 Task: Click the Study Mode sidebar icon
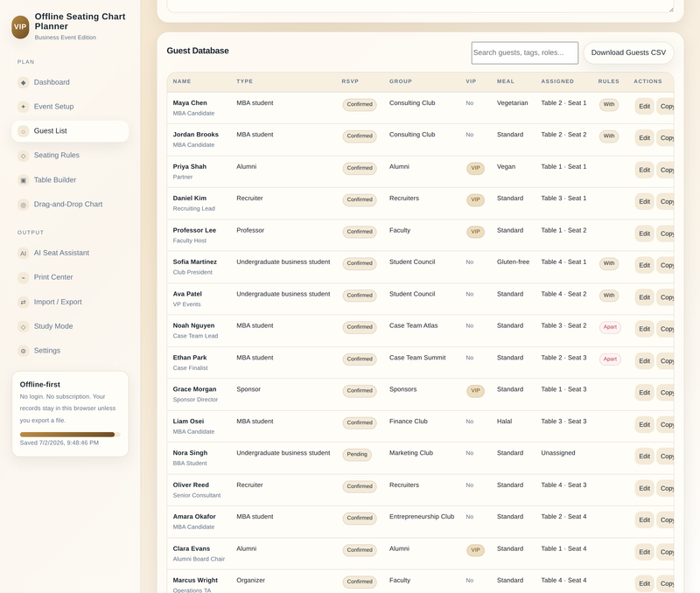(24, 326)
